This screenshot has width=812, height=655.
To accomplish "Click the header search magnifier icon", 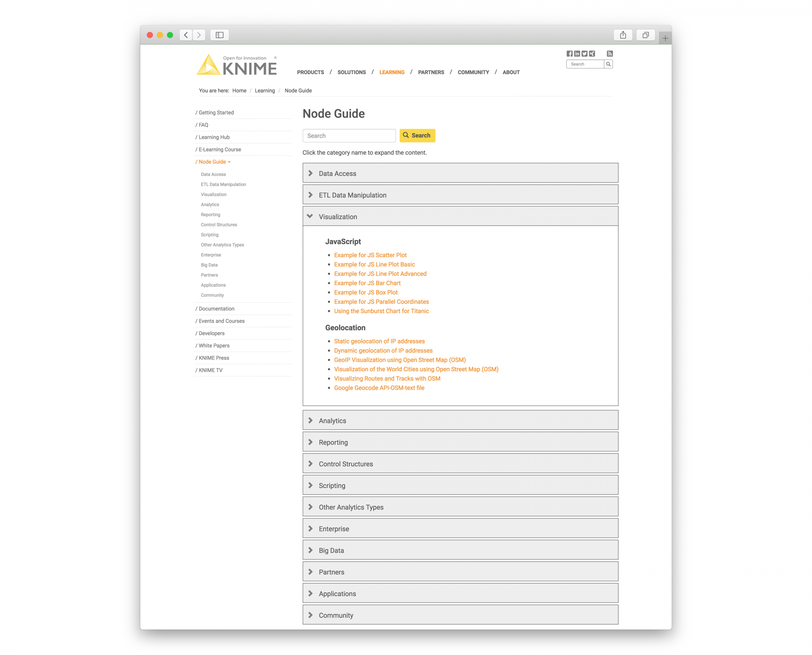I will (x=608, y=64).
